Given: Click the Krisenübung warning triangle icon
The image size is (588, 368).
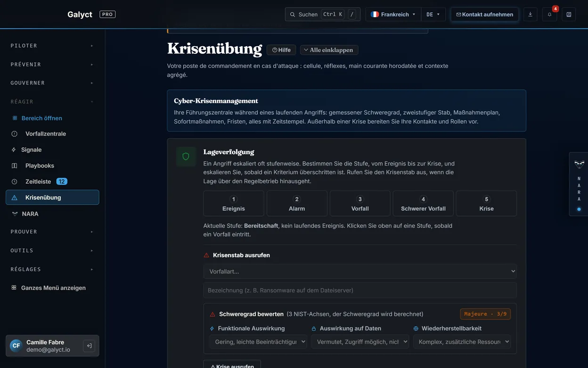Looking at the screenshot, I should (x=14, y=198).
